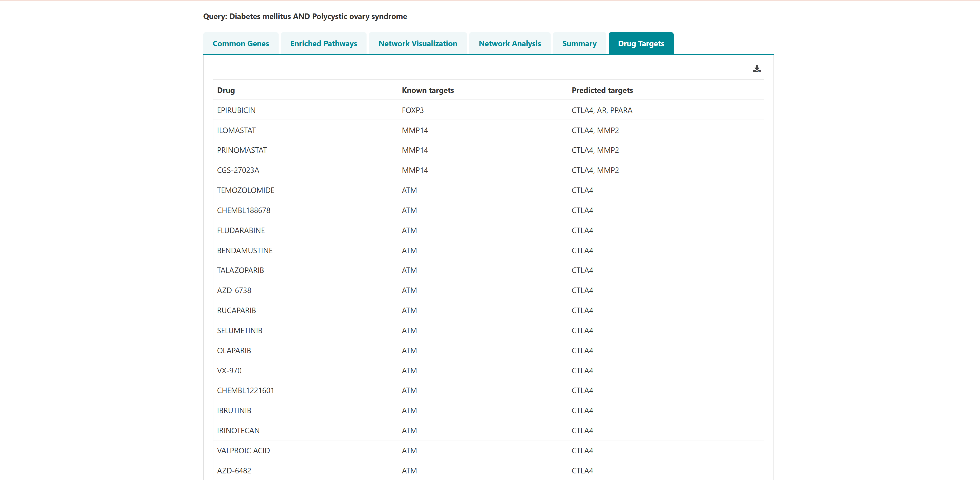Click the FOXP3 known target cell
980x480 pixels.
[412, 110]
